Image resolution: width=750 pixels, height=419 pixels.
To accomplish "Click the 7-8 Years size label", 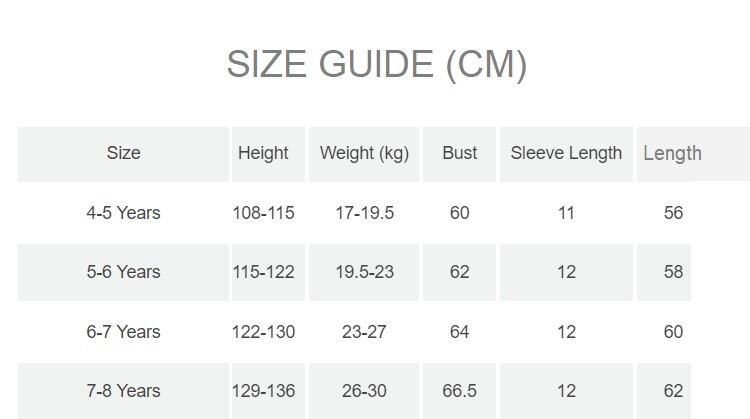I will [x=123, y=391].
